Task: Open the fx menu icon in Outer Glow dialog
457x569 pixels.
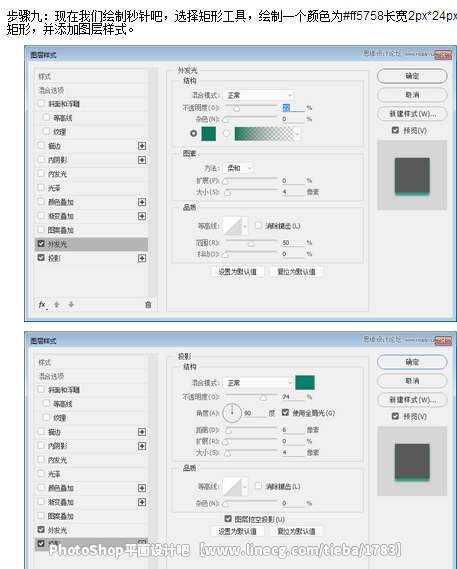Action: (43, 305)
